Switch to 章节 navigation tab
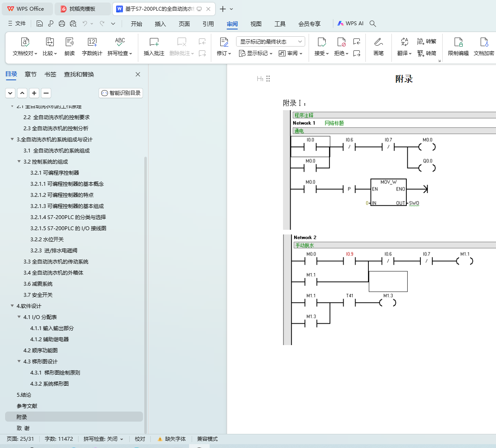The width and height of the screenshot is (496, 448). coord(31,74)
